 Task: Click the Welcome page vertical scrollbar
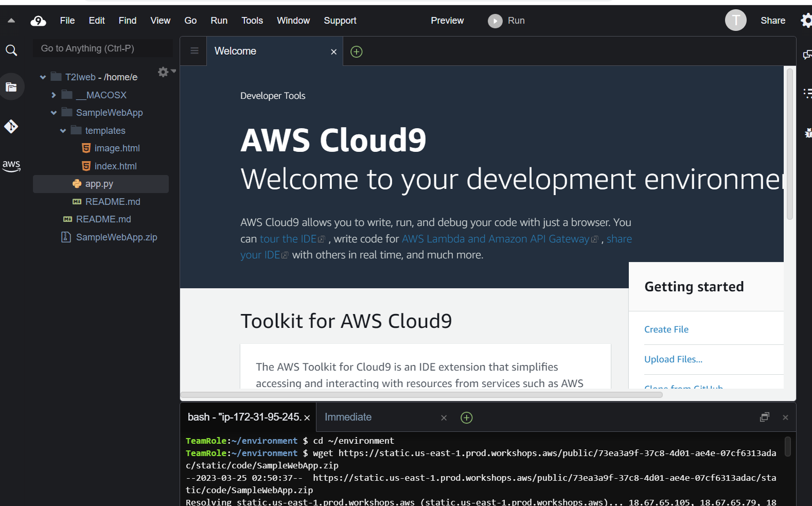[x=790, y=144]
